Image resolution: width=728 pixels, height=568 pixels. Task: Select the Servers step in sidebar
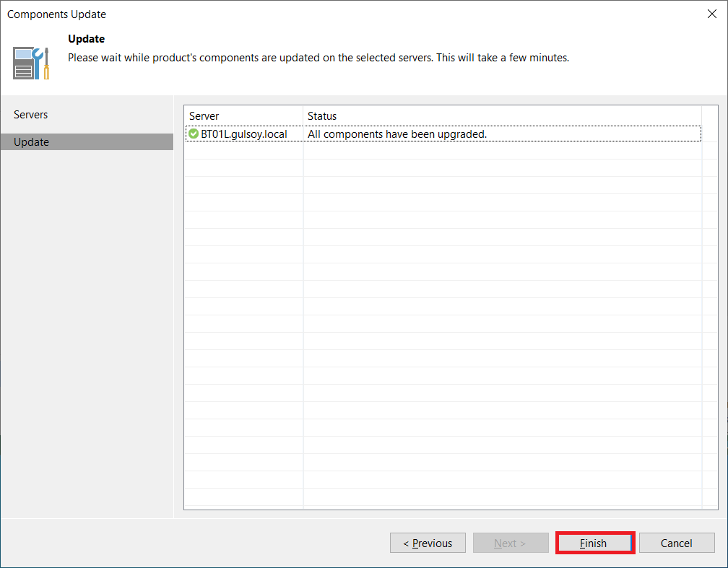pos(31,115)
